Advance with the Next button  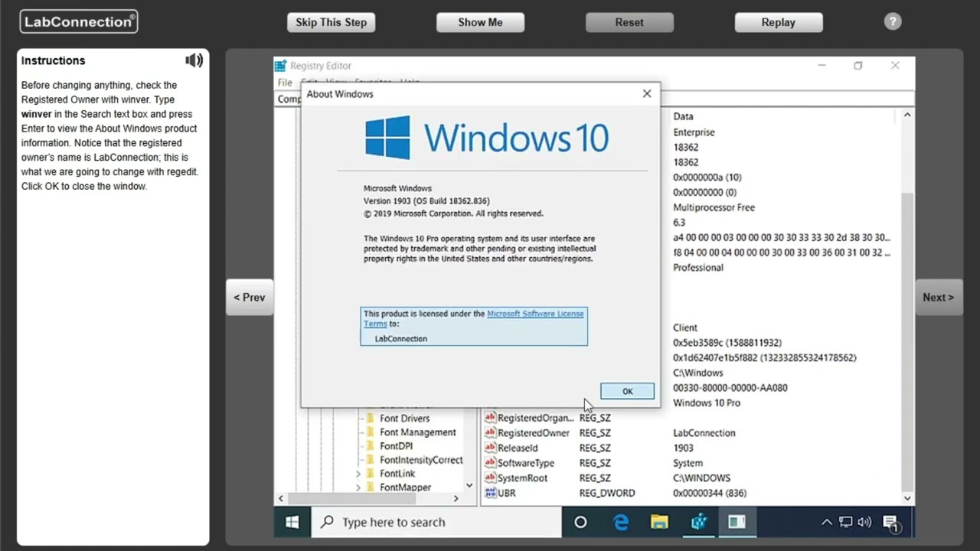point(938,297)
